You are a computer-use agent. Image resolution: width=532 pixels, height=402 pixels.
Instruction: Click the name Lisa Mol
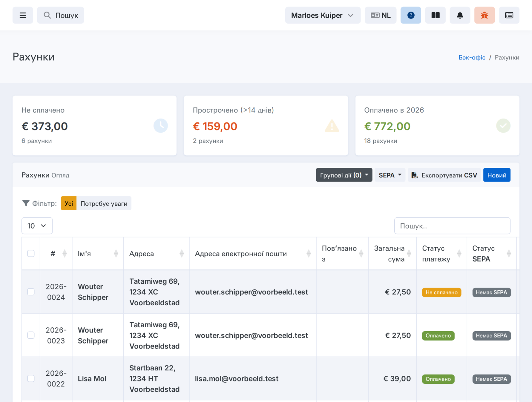(92, 379)
